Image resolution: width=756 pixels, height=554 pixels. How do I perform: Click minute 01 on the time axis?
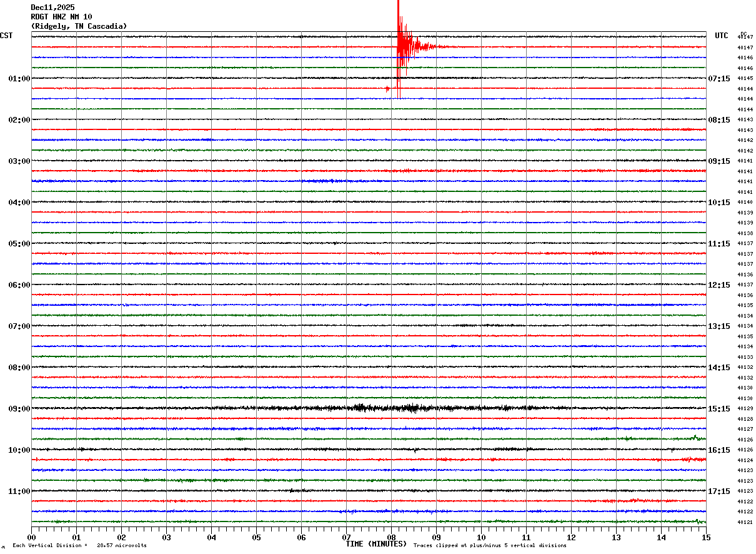click(76, 537)
